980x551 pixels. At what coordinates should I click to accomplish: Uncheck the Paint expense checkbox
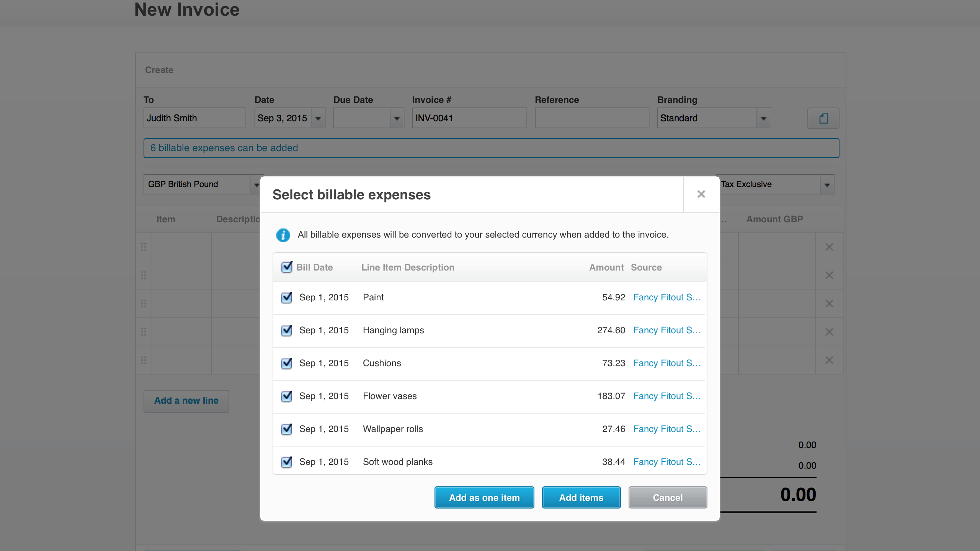pyautogui.click(x=286, y=297)
